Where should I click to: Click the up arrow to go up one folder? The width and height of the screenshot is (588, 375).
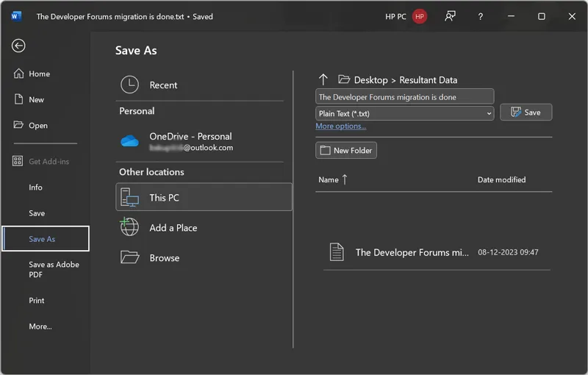point(323,79)
